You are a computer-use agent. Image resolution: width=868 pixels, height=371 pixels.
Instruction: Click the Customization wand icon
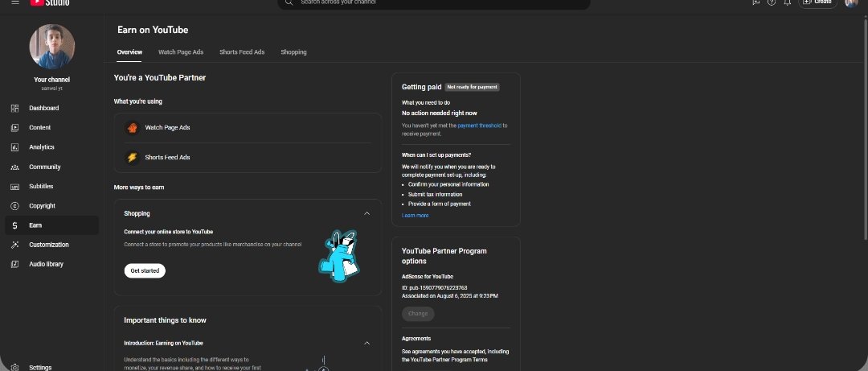pos(15,245)
